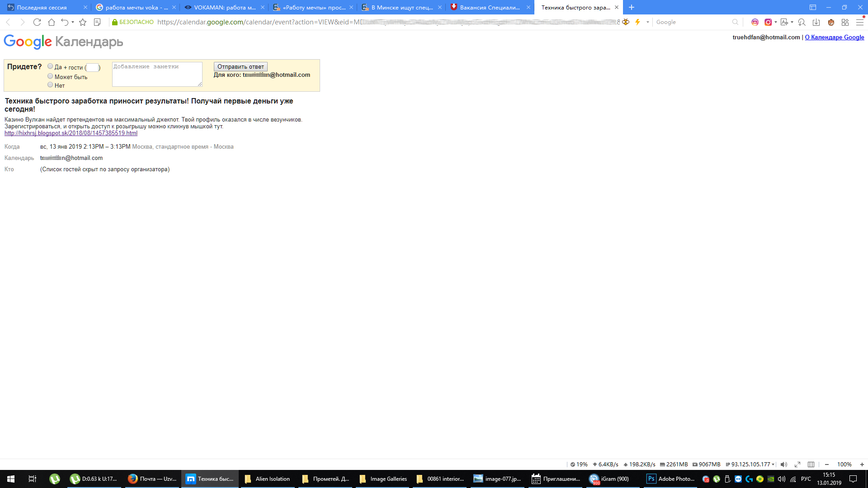Image resolution: width=868 pixels, height=488 pixels.
Task: Open the IP address dropdown in status bar
Action: tap(773, 465)
